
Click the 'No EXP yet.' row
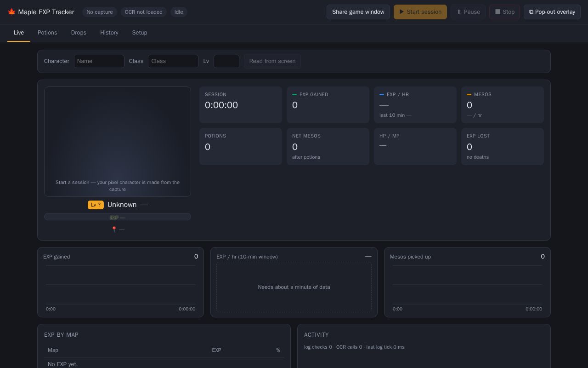pyautogui.click(x=164, y=364)
